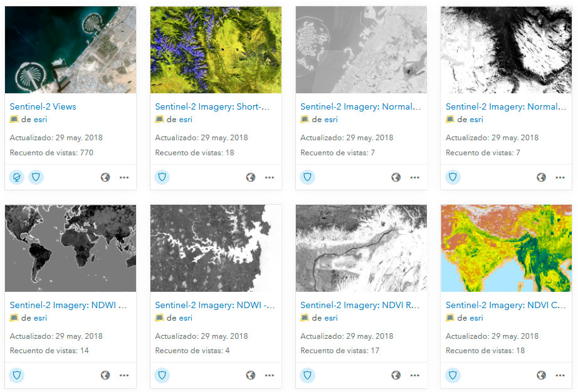Image resolution: width=578 pixels, height=392 pixels.
Task: Click the globe icon on the black-and-white mountain card
Action: pyautogui.click(x=541, y=177)
